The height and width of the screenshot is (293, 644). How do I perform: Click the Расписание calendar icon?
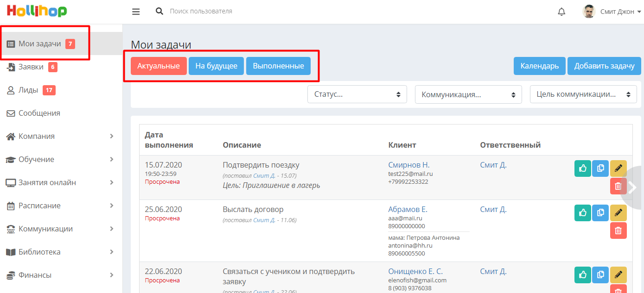[11, 206]
